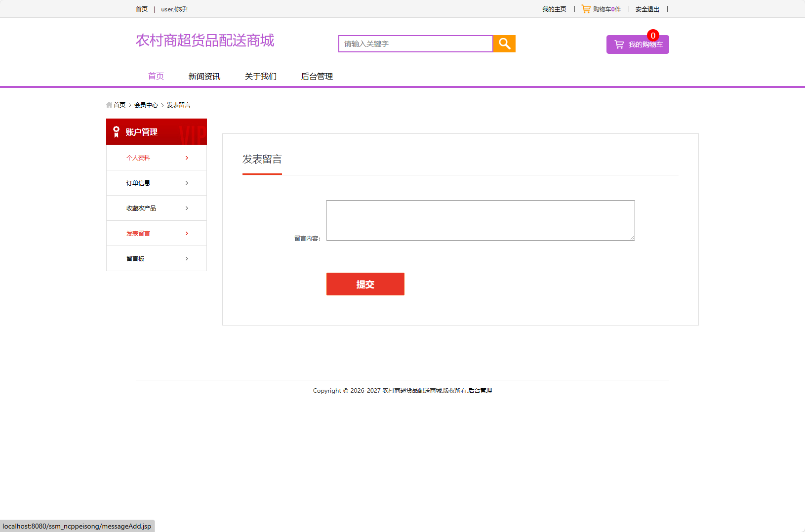Image resolution: width=805 pixels, height=532 pixels.
Task: Open the 关于我们 page tab
Action: [260, 76]
